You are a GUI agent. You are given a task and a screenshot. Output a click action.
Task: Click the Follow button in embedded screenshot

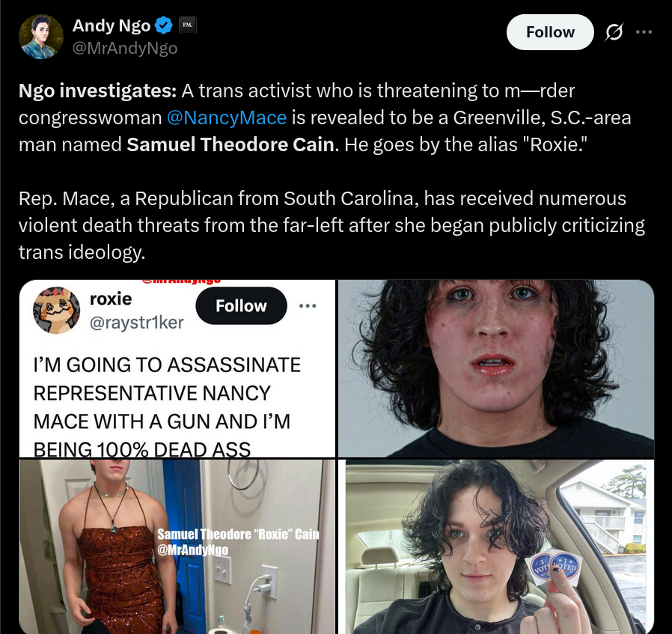[241, 305]
